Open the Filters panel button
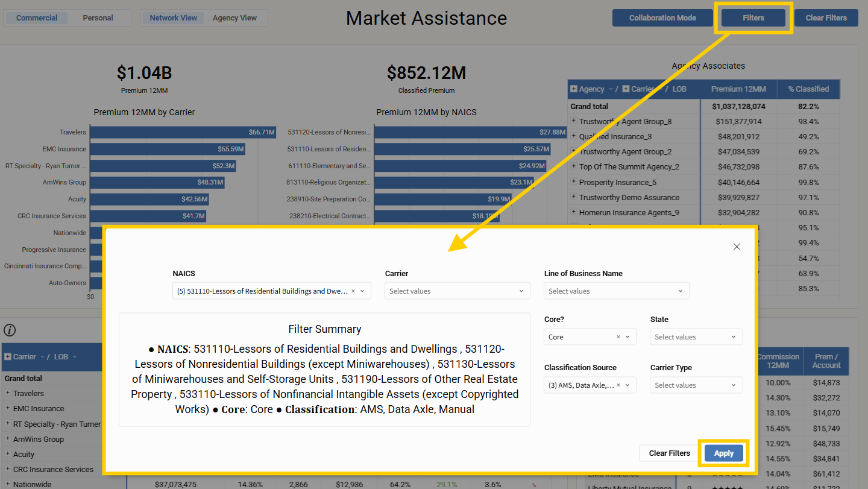The image size is (868, 489). pos(753,17)
